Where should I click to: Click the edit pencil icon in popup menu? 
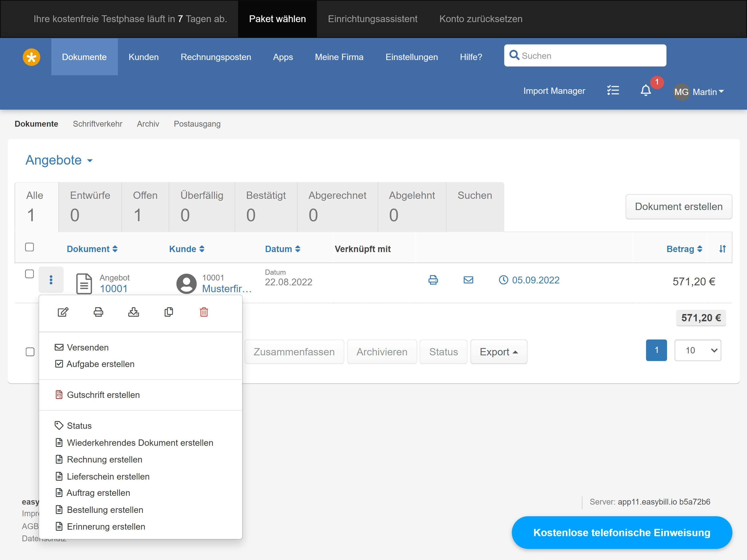63,312
